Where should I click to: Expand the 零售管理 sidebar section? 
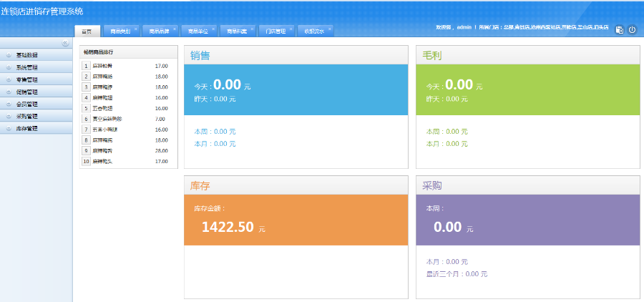point(36,79)
